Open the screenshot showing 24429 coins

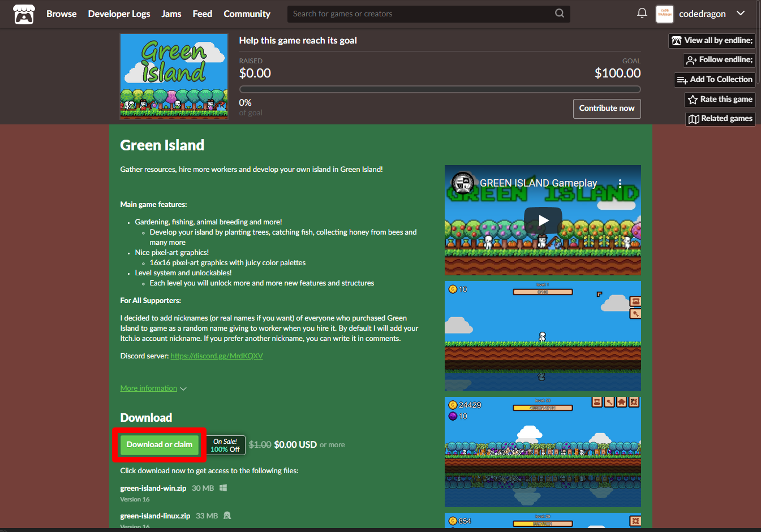pos(543,452)
